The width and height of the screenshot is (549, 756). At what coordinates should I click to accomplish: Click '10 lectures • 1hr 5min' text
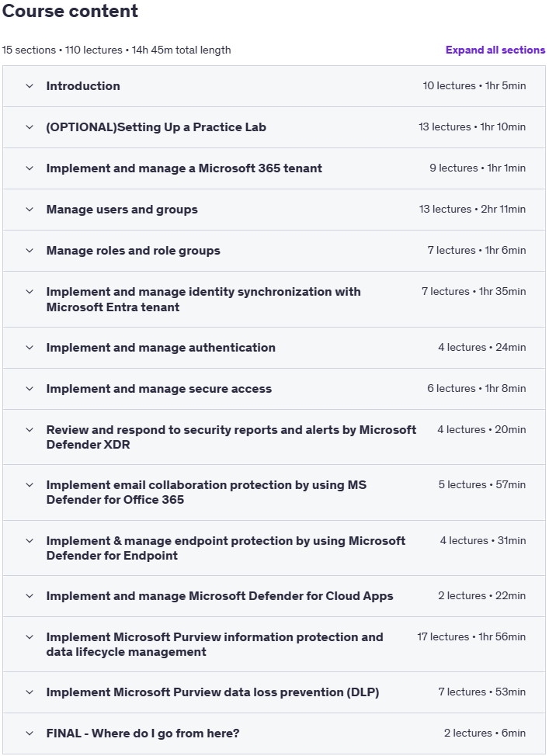click(474, 86)
